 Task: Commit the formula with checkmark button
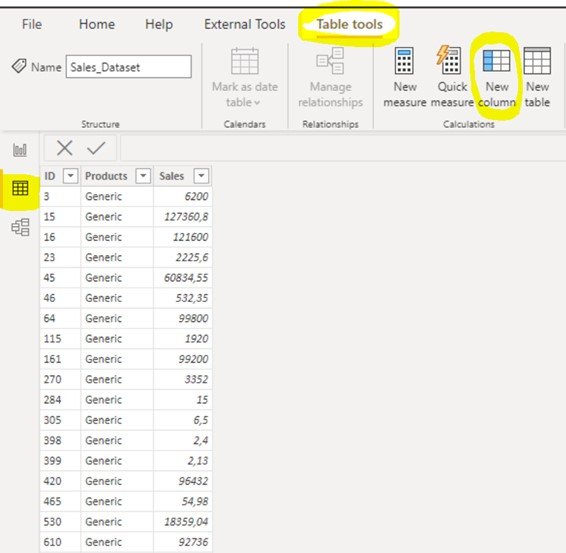click(x=96, y=148)
